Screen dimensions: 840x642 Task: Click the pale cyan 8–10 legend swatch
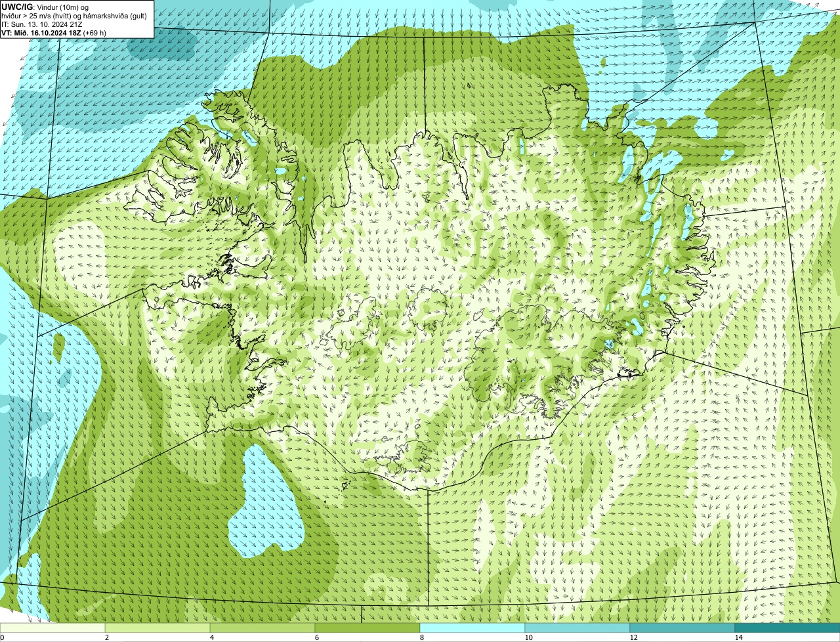(x=472, y=628)
